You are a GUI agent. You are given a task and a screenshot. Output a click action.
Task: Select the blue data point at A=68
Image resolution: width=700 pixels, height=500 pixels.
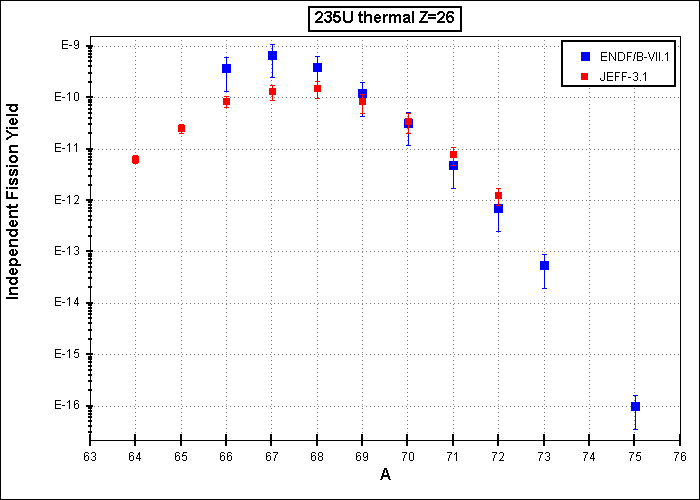point(317,67)
